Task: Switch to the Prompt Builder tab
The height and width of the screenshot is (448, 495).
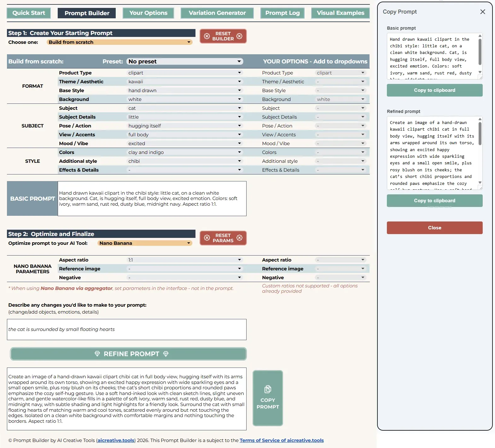Action: (x=87, y=13)
